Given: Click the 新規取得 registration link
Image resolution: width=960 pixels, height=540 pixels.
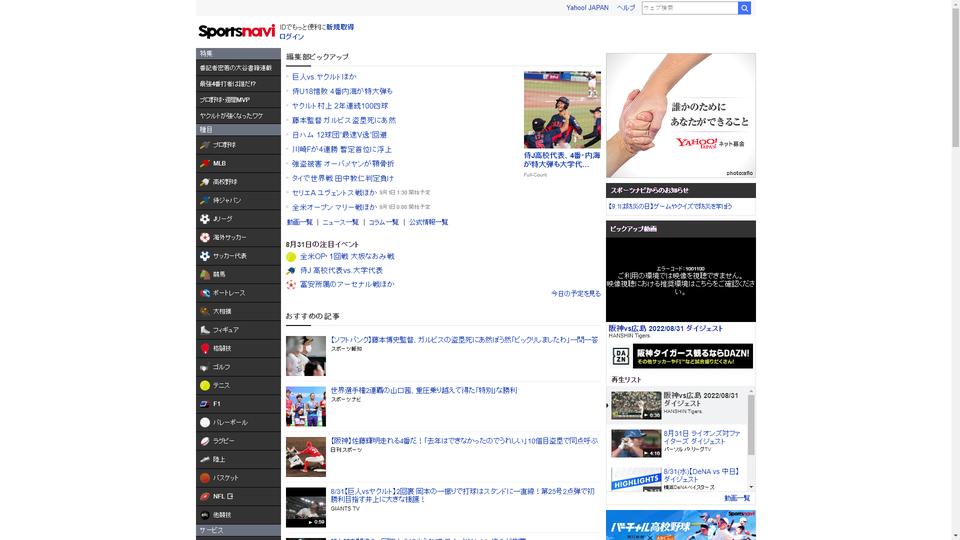Looking at the screenshot, I should [x=340, y=27].
